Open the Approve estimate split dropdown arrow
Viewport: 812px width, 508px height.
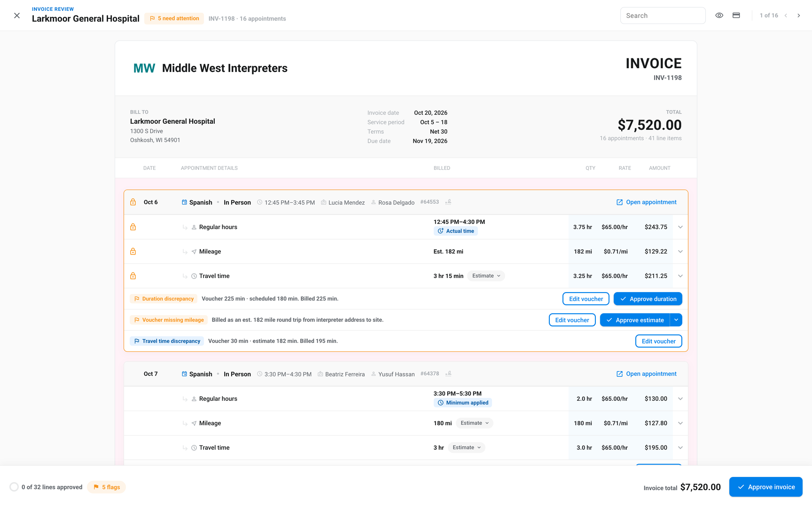point(676,320)
